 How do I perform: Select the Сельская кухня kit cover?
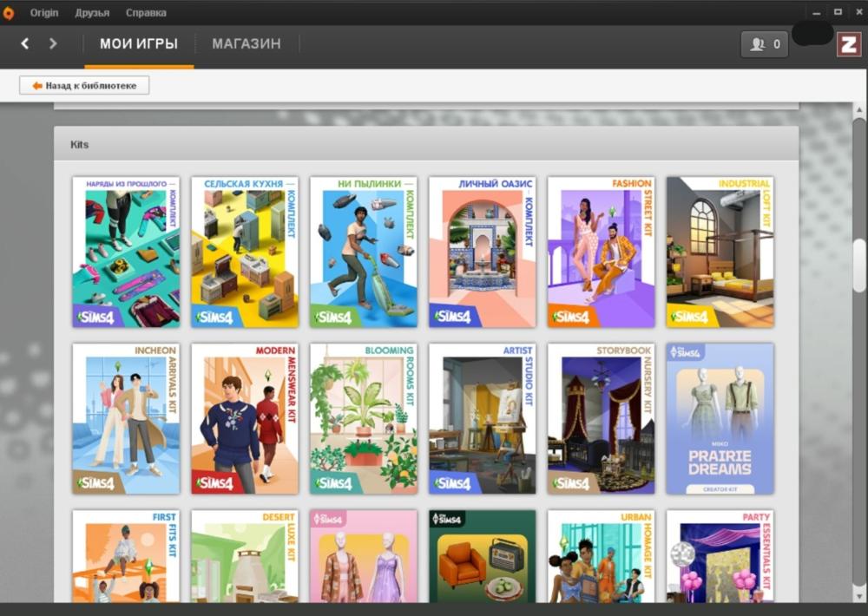tap(245, 252)
